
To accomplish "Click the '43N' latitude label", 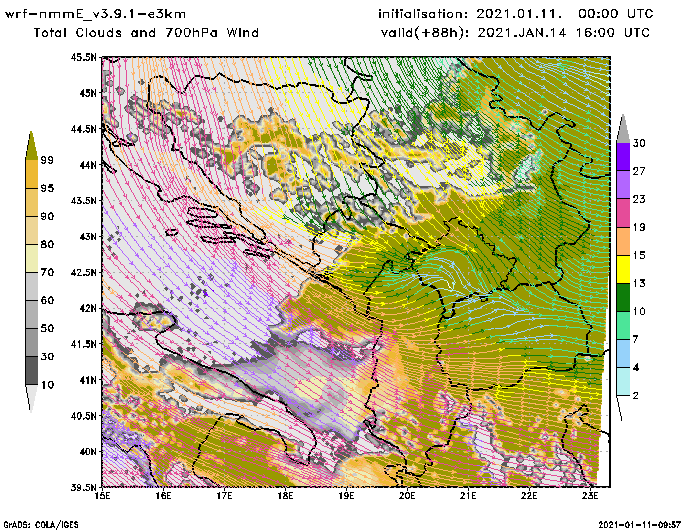I will pyautogui.click(x=88, y=237).
